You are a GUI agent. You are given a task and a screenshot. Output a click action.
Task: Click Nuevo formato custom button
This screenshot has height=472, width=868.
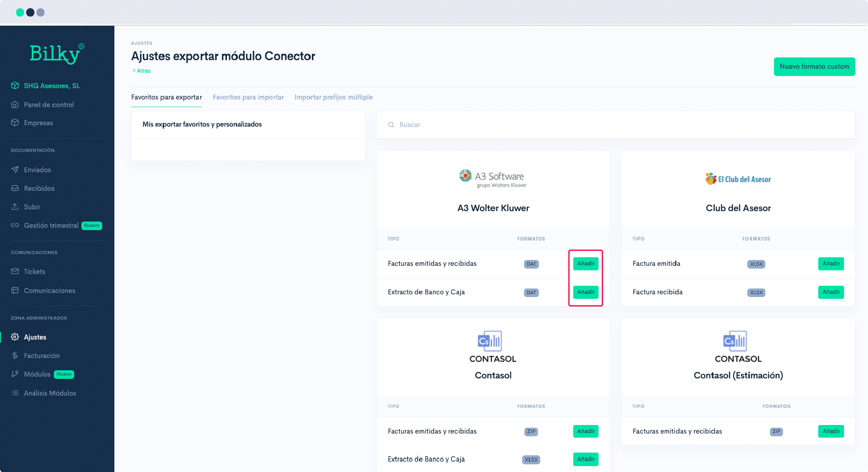coord(814,66)
